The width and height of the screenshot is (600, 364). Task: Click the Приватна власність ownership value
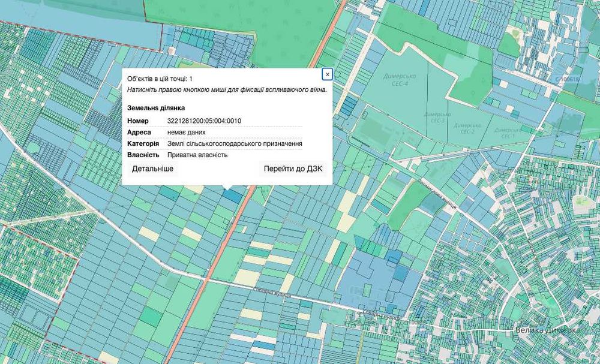(197, 155)
